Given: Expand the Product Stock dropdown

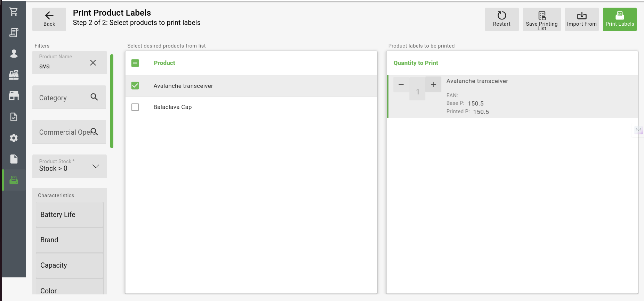Looking at the screenshot, I should pyautogui.click(x=96, y=166).
